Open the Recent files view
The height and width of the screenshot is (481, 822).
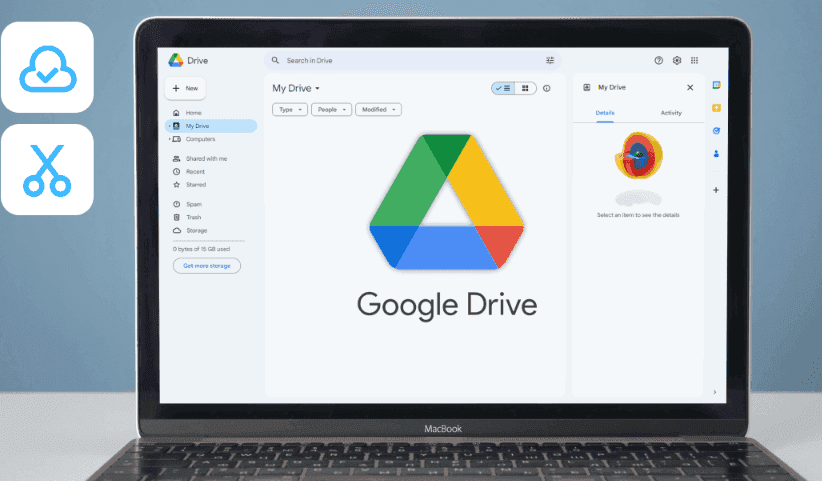point(195,171)
